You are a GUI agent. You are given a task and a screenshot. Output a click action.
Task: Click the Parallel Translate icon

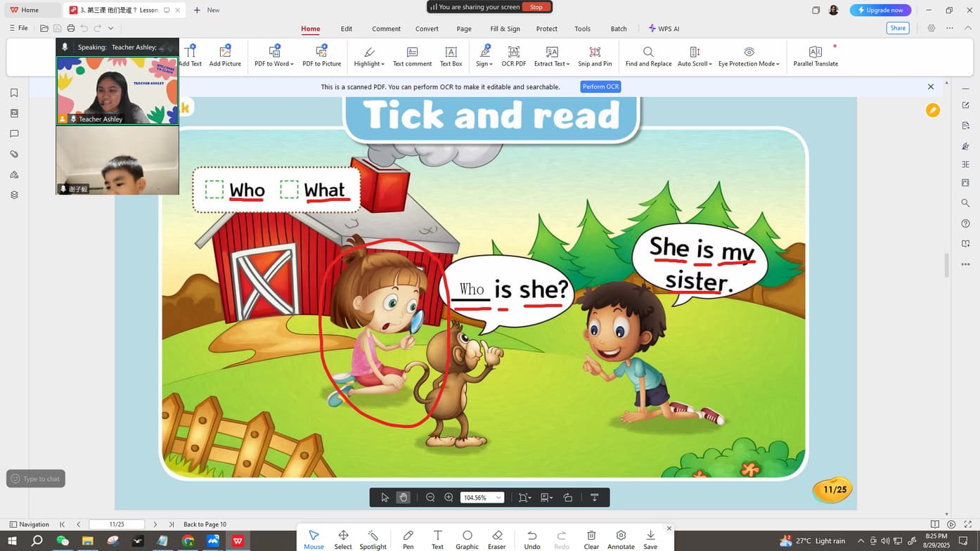815,53
